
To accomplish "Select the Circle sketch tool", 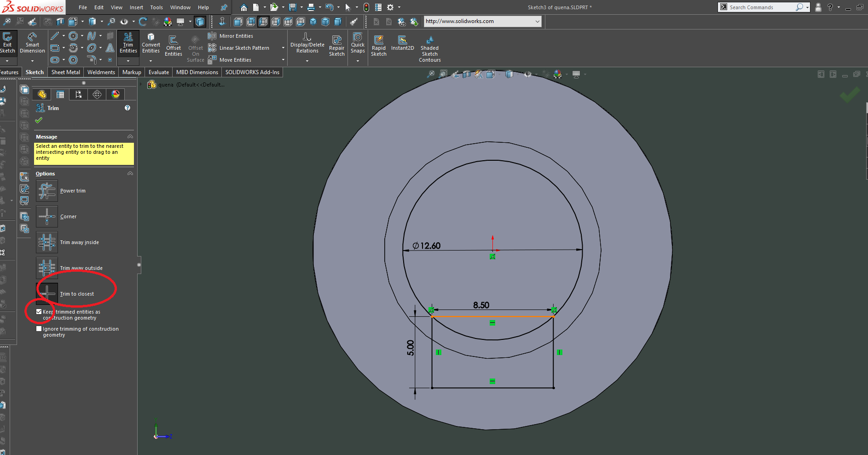I will point(73,36).
